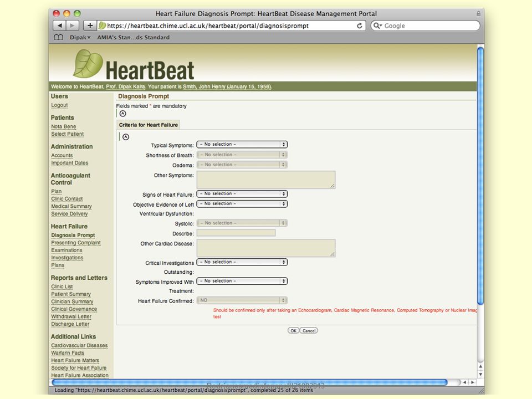The height and width of the screenshot is (399, 532).
Task: Collapse the Criteria for Heart Failure inner arrow
Action: (x=126, y=137)
